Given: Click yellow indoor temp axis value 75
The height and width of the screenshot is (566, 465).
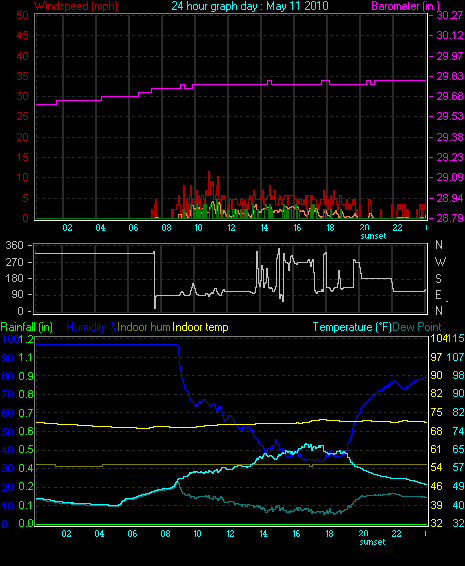Looking at the screenshot, I should 436,412.
